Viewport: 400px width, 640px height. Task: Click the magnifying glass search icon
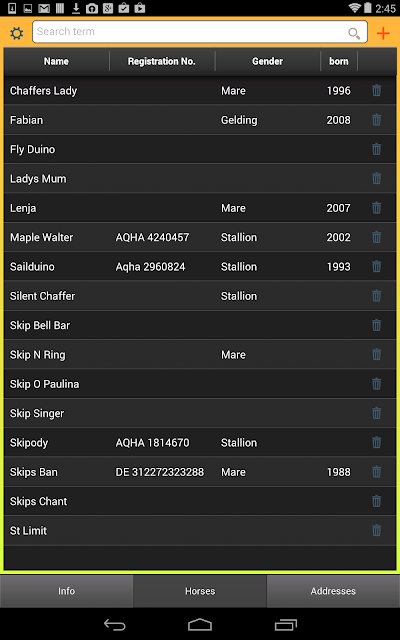coord(354,33)
